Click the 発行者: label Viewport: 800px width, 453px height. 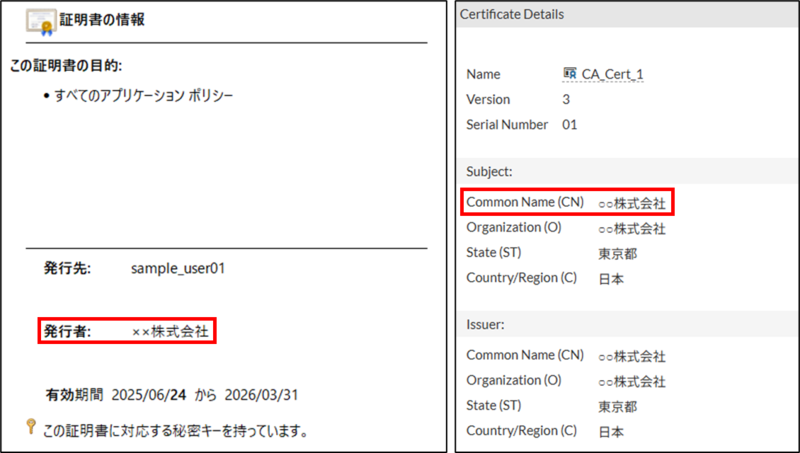pos(67,332)
